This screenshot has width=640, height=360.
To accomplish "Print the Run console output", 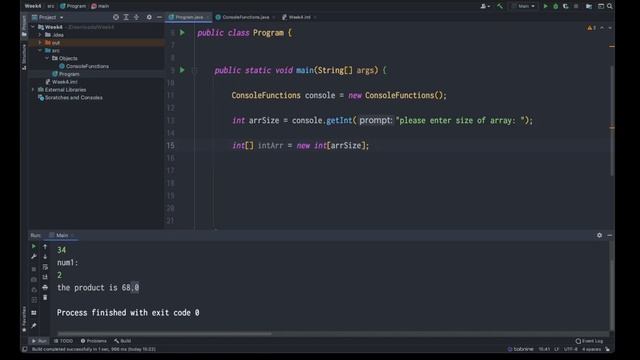I will click(x=45, y=287).
